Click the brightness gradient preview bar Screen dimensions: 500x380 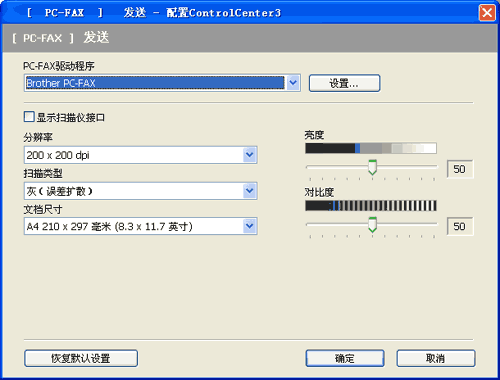371,148
